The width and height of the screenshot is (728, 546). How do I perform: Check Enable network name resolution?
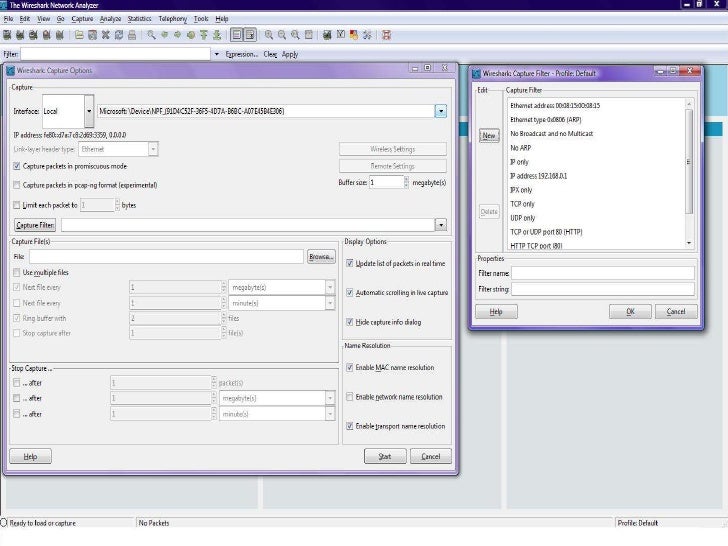pyautogui.click(x=350, y=397)
